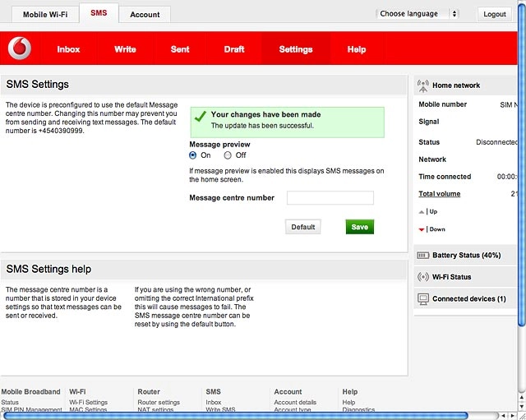526x420 pixels.
Task: Click the SMS Settings heading
Action: pyautogui.click(x=38, y=84)
